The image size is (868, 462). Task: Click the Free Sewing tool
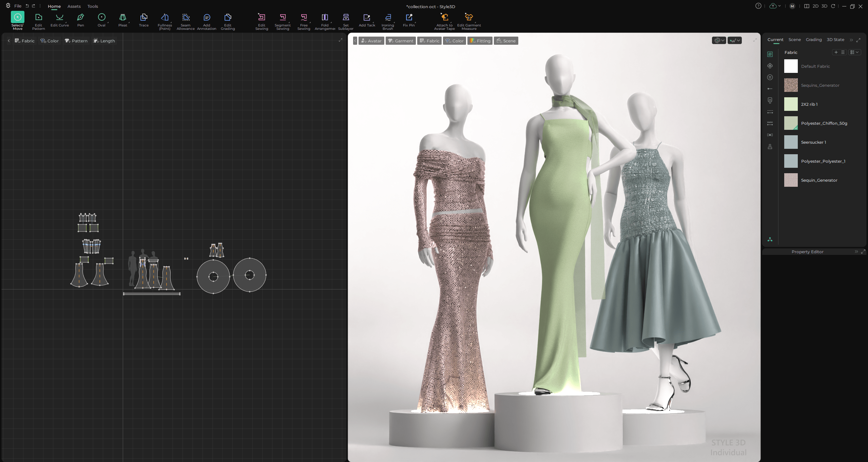[304, 18]
